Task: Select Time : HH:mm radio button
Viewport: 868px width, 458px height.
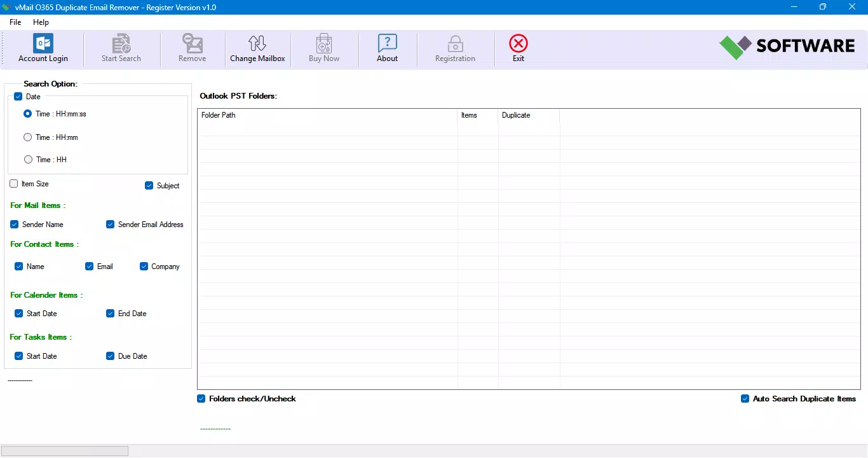Action: click(27, 137)
